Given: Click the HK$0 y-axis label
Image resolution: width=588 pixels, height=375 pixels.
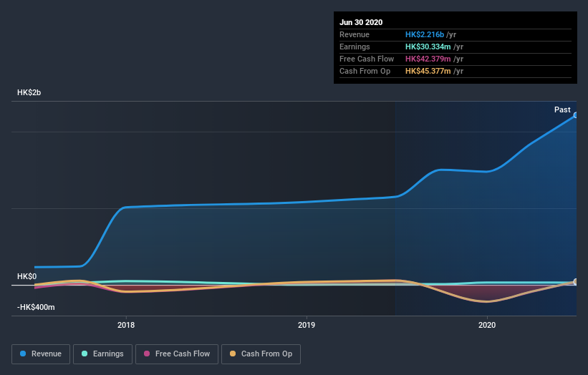Looking at the screenshot, I should (x=26, y=276).
